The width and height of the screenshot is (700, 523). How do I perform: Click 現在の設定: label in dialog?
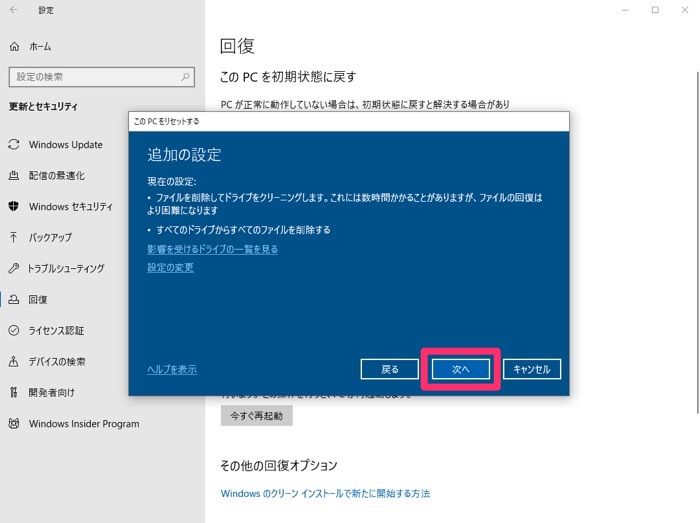[x=172, y=182]
